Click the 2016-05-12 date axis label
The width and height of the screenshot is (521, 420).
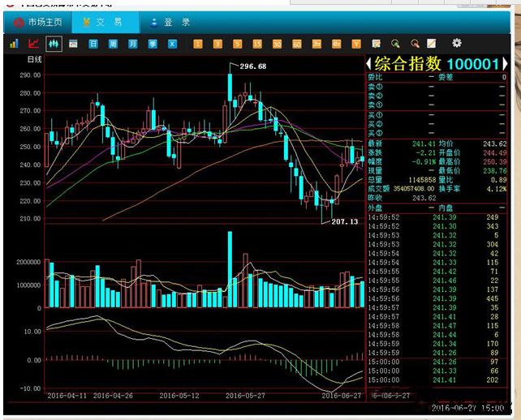(x=179, y=396)
